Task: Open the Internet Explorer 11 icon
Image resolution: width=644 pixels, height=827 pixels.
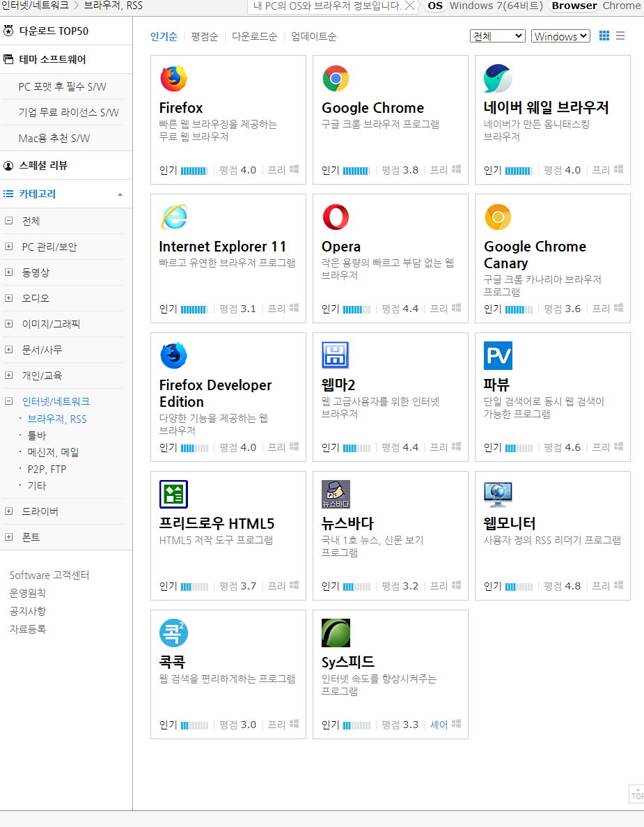Action: 175,217
